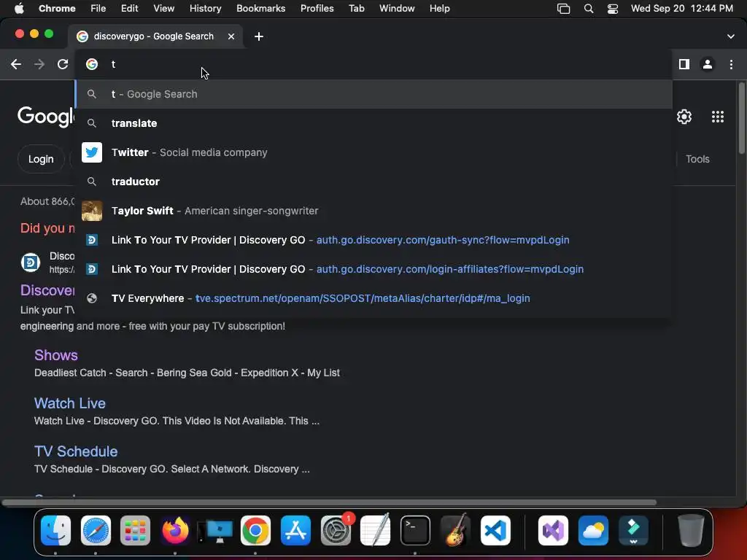The height and width of the screenshot is (560, 747).
Task: Open the Trash in the Dock
Action: click(691, 531)
